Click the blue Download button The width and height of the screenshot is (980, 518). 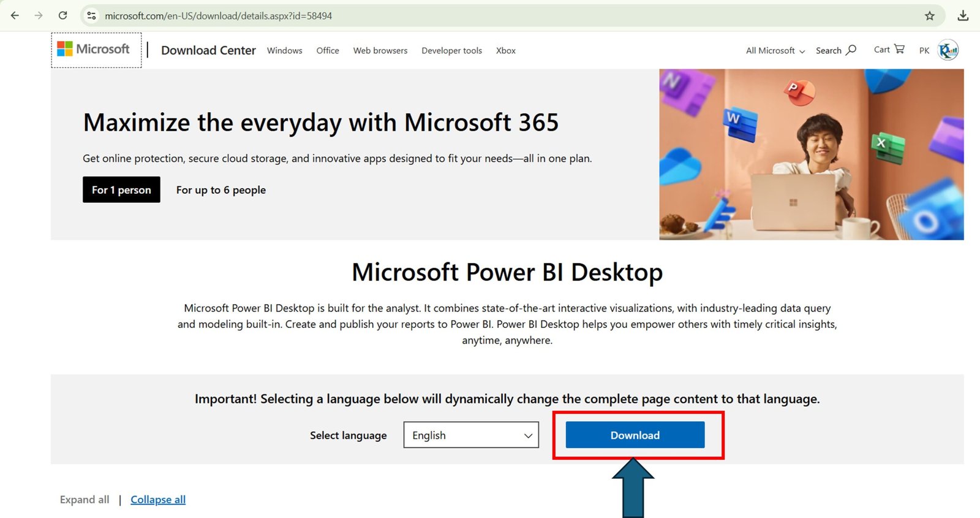coord(635,435)
